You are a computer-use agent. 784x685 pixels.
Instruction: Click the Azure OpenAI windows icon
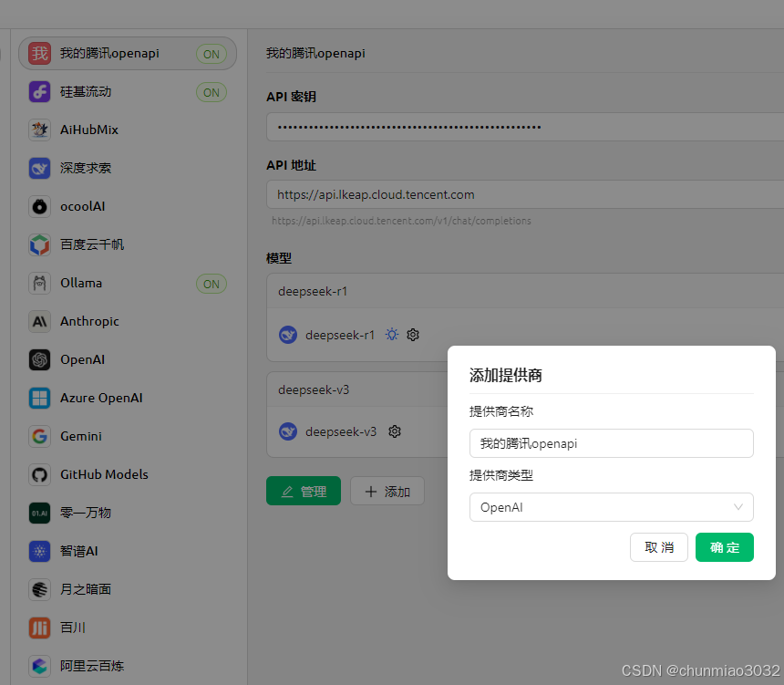39,398
